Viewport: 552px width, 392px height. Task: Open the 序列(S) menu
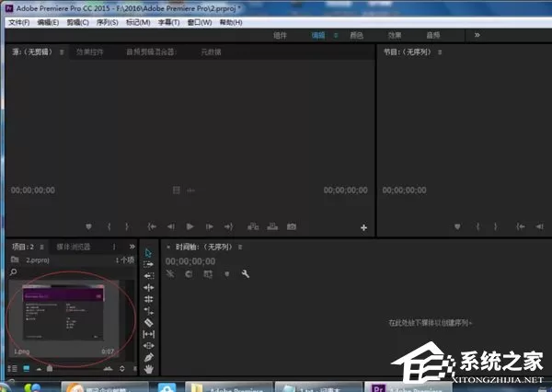107,22
